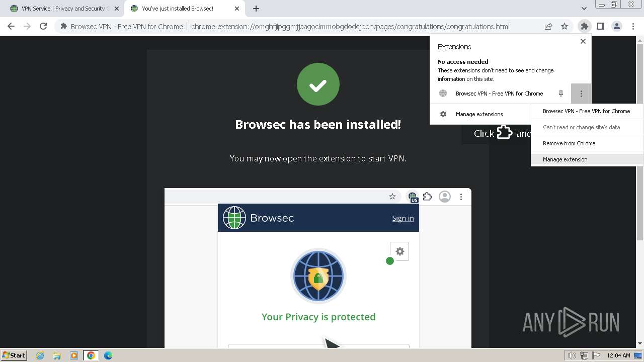Viewport: 644px width, 362px height.
Task: Reload the current page
Action: (x=43, y=26)
